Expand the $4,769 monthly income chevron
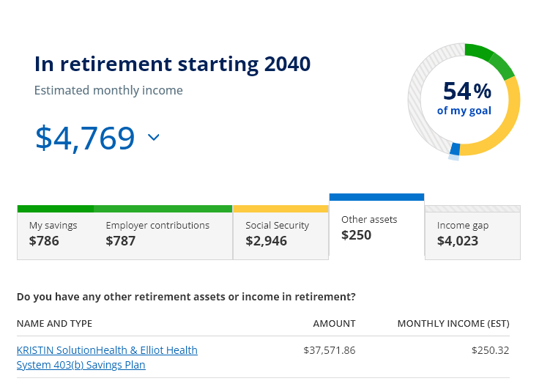This screenshot has height=392, width=550. [x=154, y=137]
